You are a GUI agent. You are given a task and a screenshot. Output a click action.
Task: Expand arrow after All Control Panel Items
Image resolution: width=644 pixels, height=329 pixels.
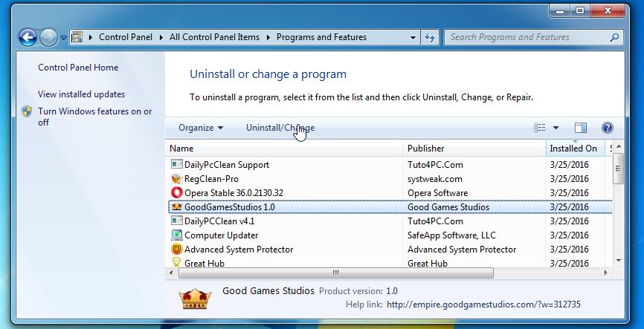click(x=268, y=37)
